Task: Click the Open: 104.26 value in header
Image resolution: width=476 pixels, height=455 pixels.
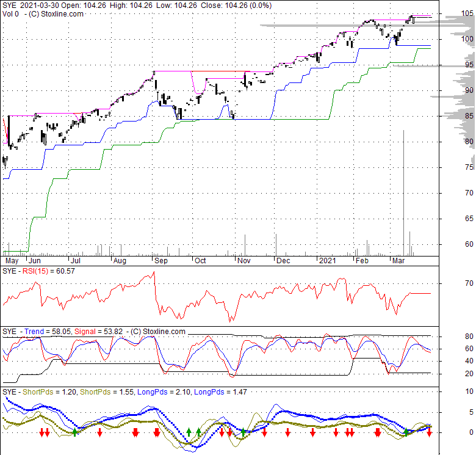Action: [x=84, y=5]
